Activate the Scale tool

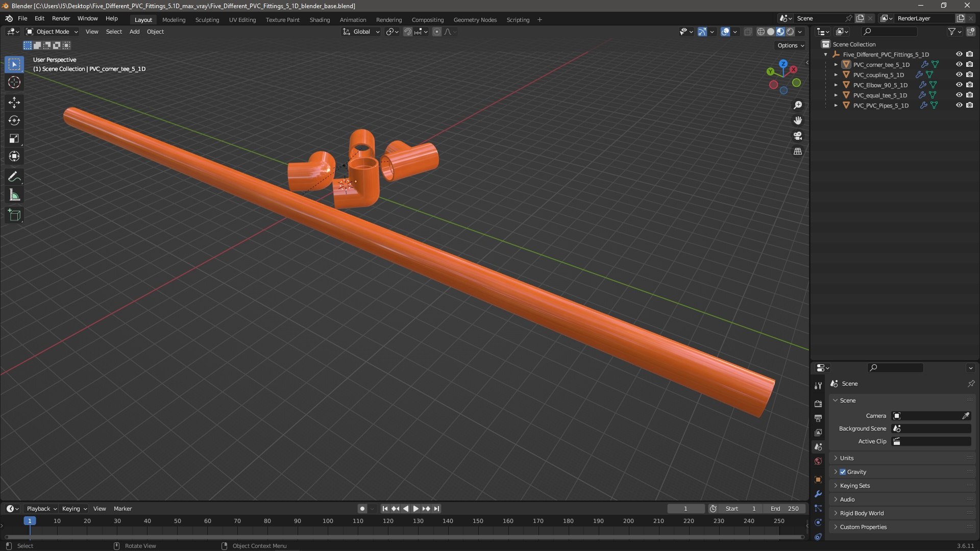pos(14,138)
